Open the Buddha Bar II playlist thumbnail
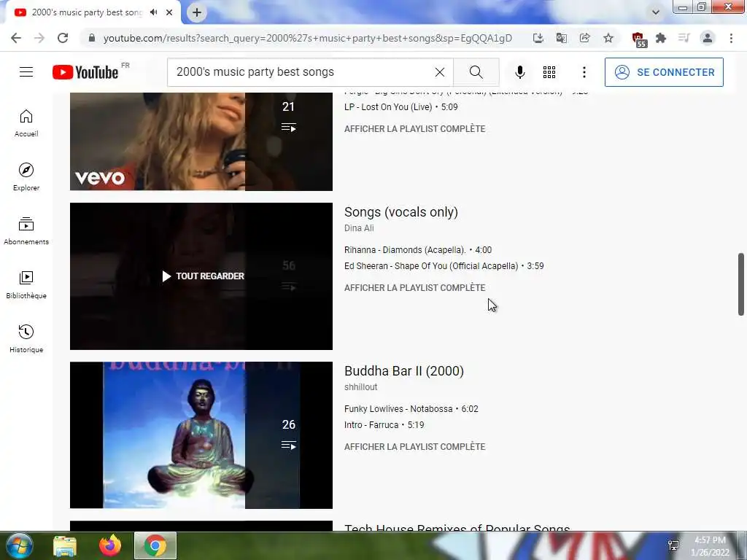Viewport: 747px width, 560px height. tap(201, 435)
